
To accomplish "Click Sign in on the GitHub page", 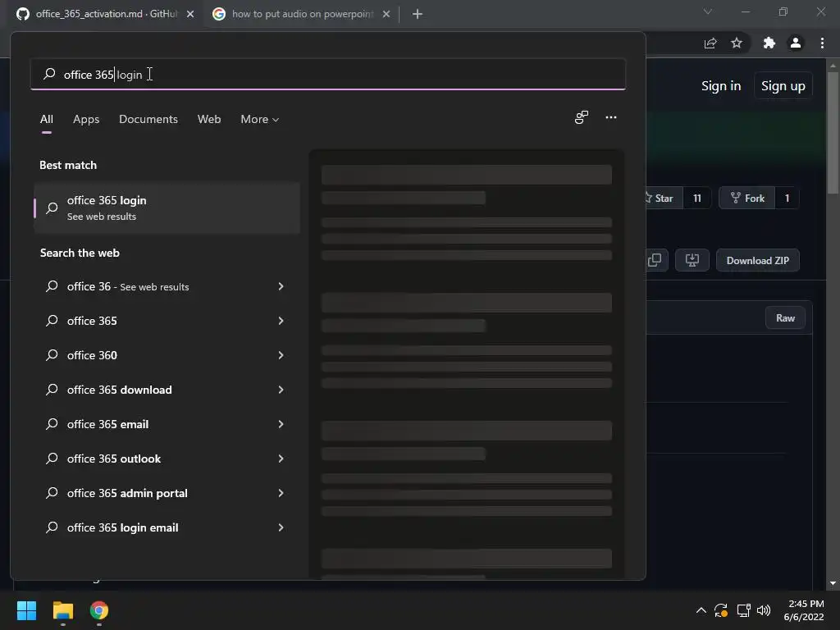I will pyautogui.click(x=721, y=85).
